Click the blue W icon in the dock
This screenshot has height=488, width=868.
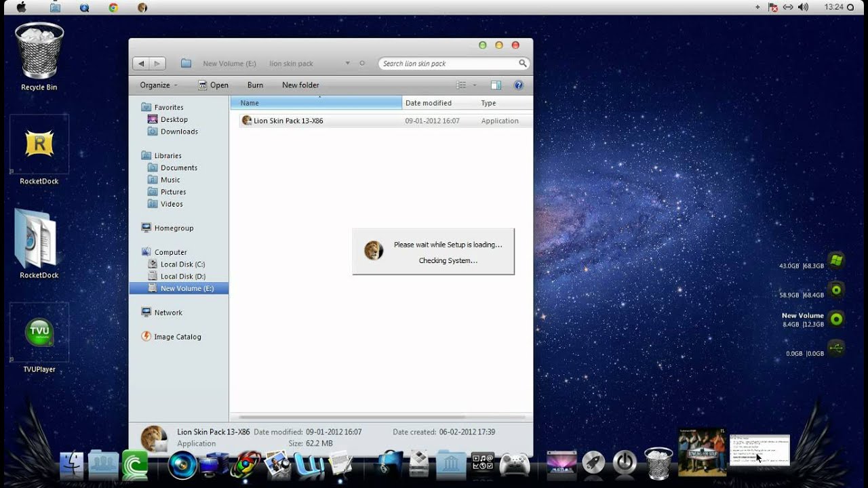click(x=309, y=465)
